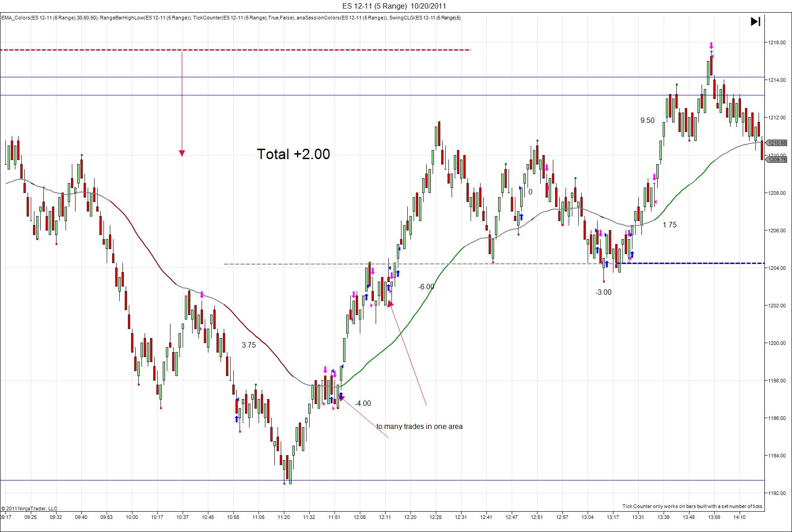Click the 1198.00 price axis label
Image resolution: width=792 pixels, height=532 pixels.
[x=776, y=381]
